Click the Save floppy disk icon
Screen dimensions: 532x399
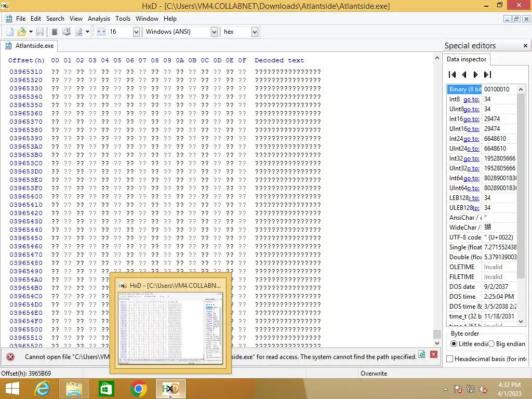pyautogui.click(x=39, y=32)
